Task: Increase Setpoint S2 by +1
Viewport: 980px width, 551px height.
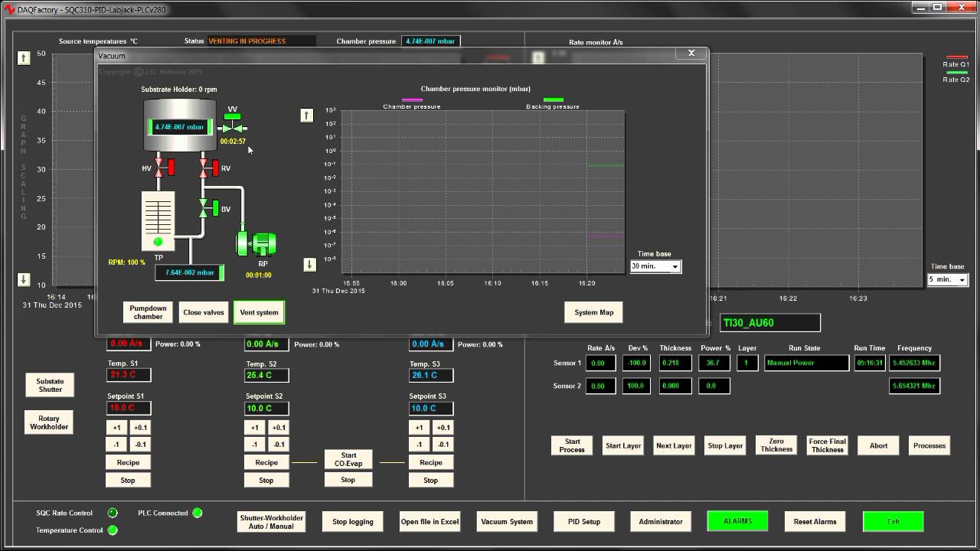Action: pos(255,428)
